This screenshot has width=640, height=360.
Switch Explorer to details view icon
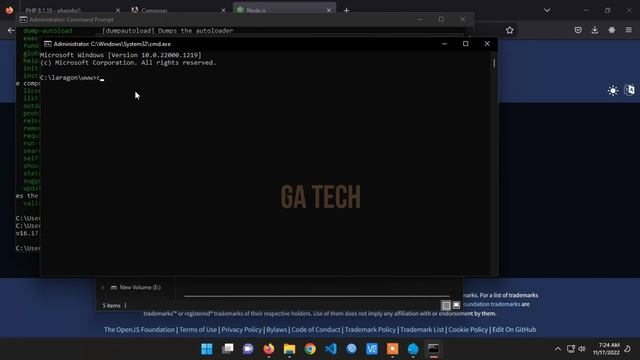click(x=446, y=305)
